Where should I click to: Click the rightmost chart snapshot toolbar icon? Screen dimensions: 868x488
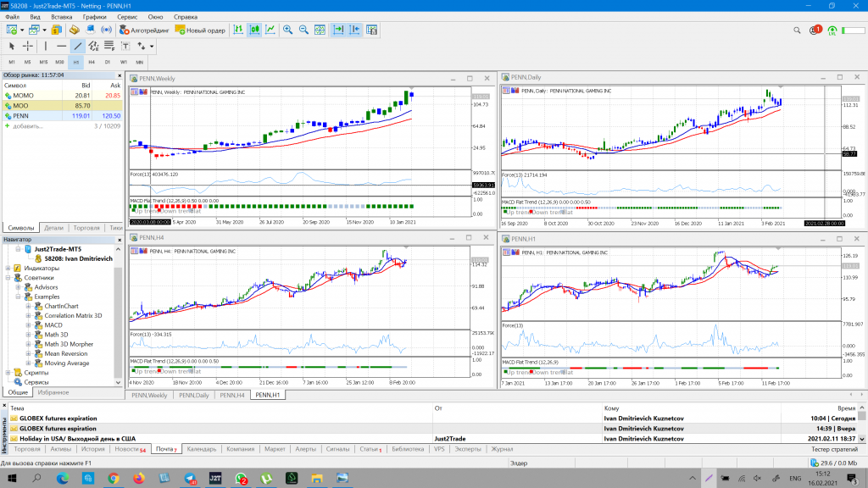pos(371,30)
